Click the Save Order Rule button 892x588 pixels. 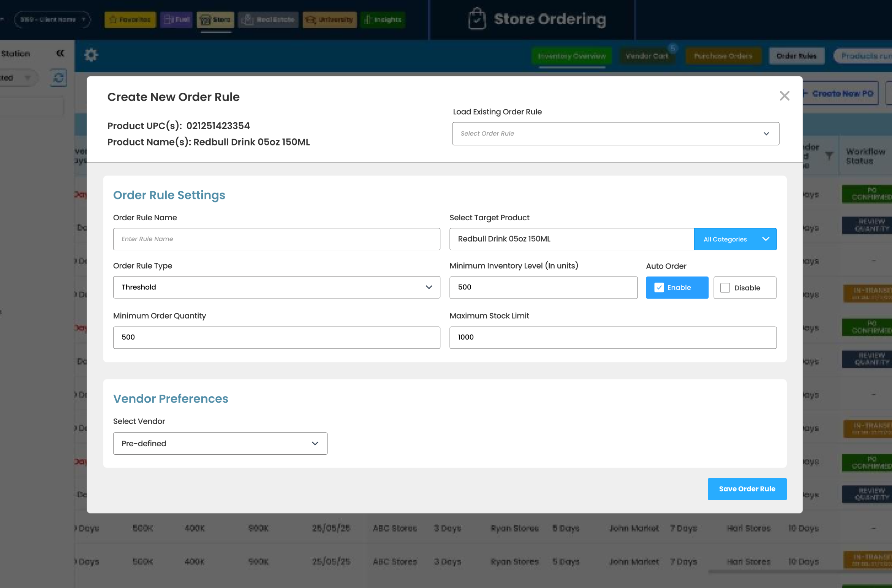747,489
